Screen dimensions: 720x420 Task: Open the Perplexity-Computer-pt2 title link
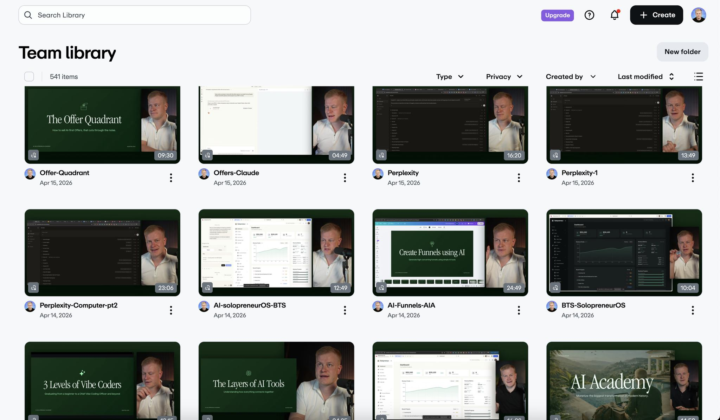(79, 305)
